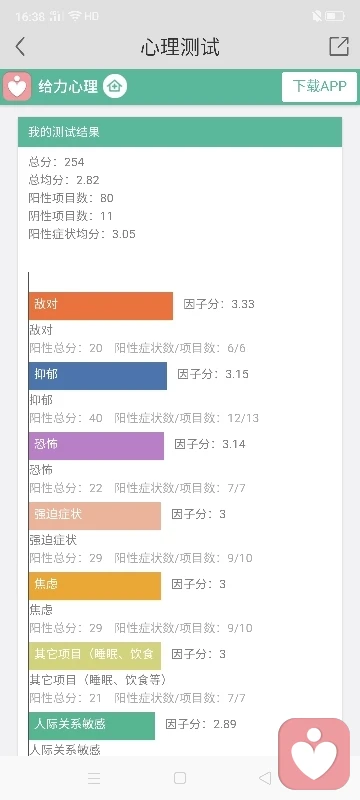Click the 给力心理 brand name
The width and height of the screenshot is (360, 800).
(x=68, y=87)
